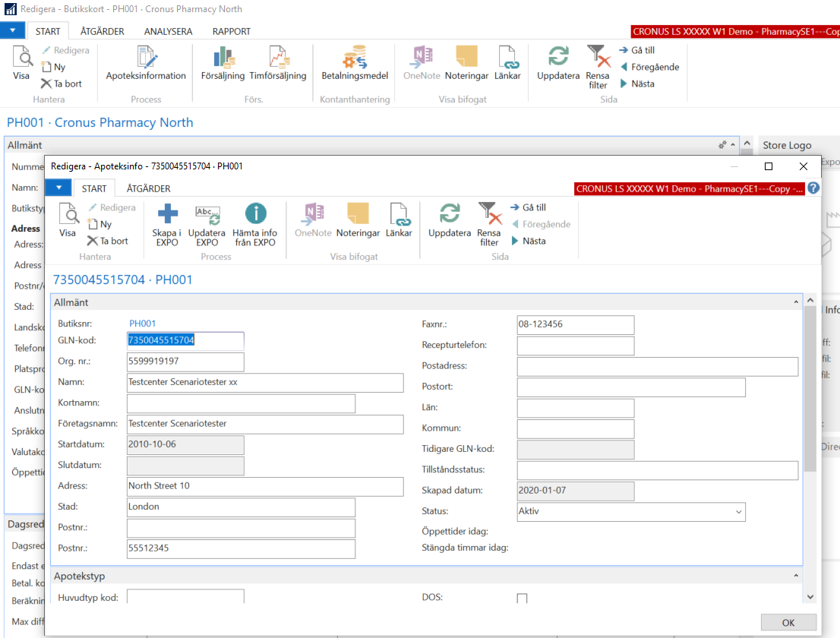840x638 pixels.
Task: Open the Status dropdown showing Aktiv
Action: [739, 512]
